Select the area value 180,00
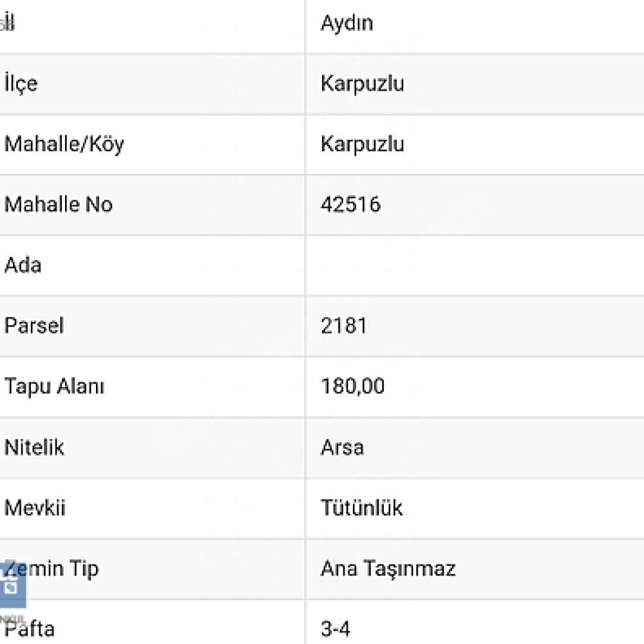 352,386
